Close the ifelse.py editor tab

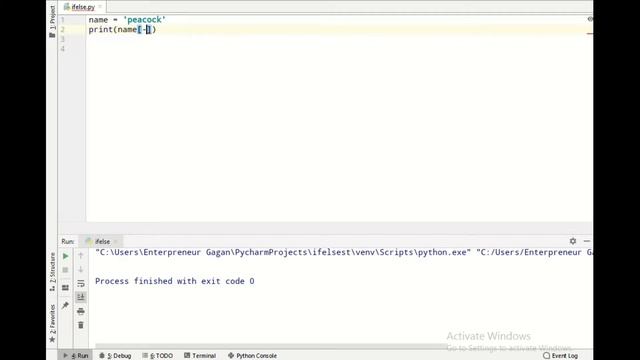point(100,7)
